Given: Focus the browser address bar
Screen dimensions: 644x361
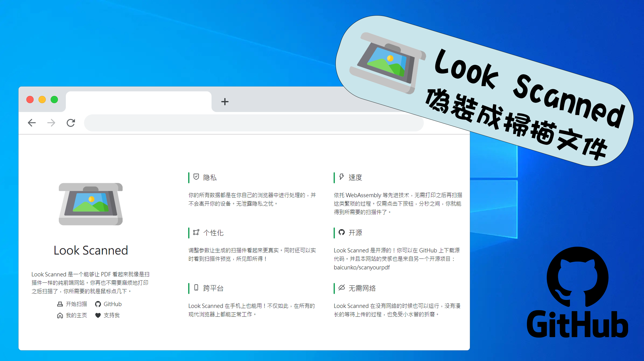Looking at the screenshot, I should (254, 123).
